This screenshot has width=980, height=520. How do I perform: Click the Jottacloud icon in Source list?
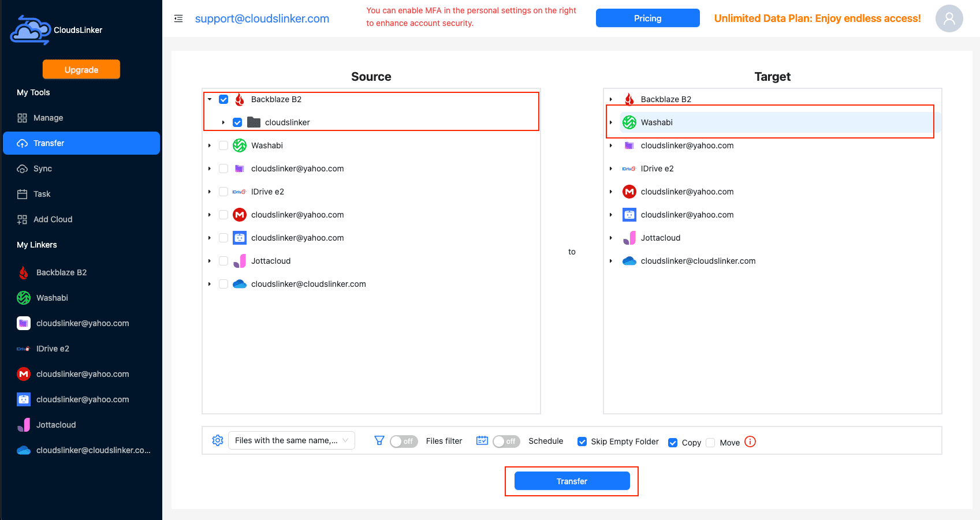coord(240,261)
